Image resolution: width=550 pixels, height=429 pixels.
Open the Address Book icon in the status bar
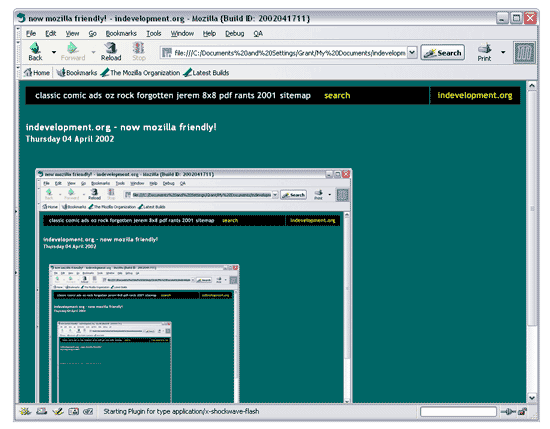pos(73,411)
